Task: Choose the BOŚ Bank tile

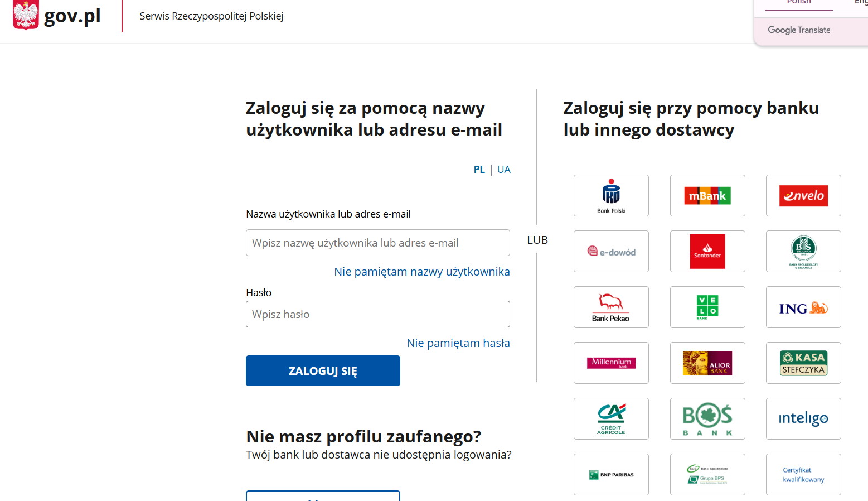Action: (x=707, y=418)
